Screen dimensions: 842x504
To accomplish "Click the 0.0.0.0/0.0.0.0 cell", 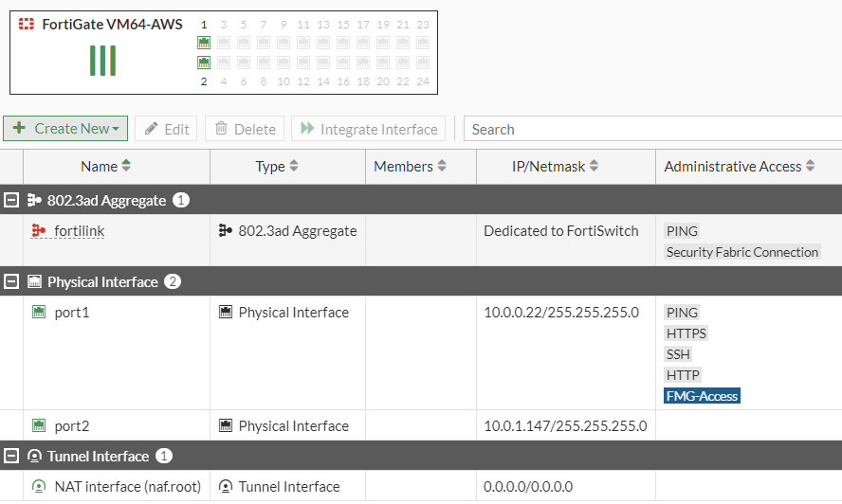I will click(528, 486).
